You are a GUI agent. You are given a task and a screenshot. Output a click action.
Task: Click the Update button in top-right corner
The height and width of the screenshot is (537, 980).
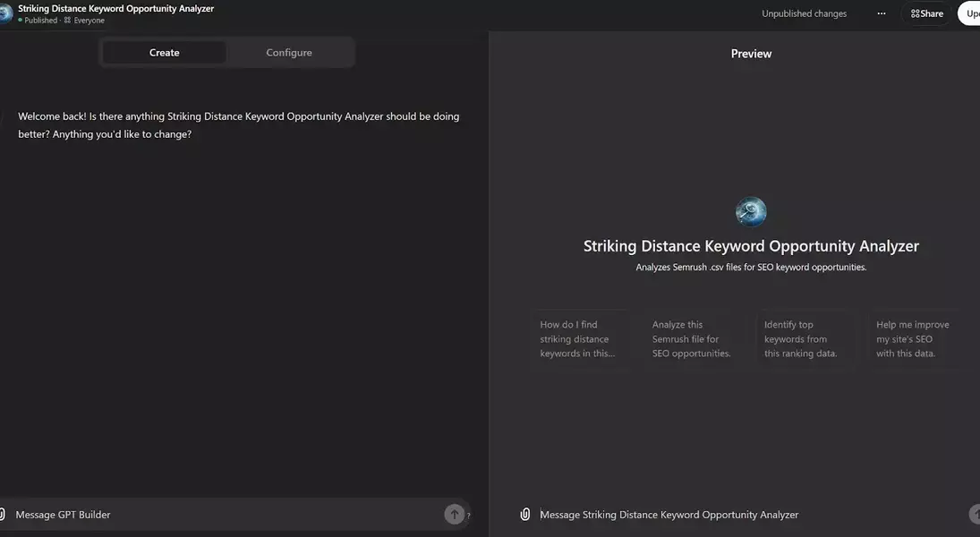[969, 13]
